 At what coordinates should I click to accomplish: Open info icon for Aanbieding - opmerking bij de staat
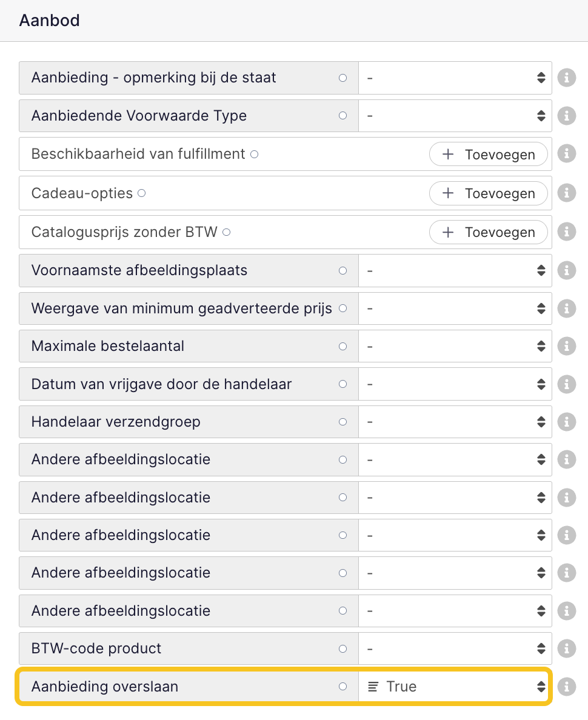[566, 78]
